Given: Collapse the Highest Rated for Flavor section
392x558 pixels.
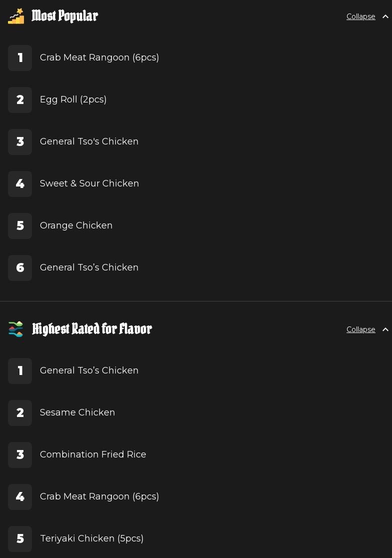Looking at the screenshot, I should 361,329.
